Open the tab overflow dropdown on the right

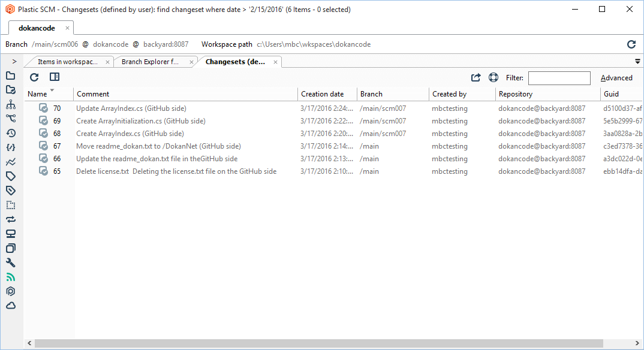[637, 61]
